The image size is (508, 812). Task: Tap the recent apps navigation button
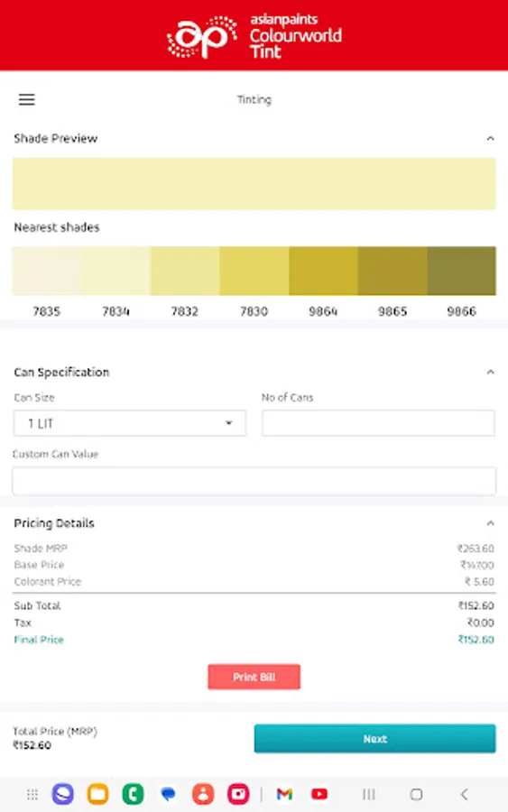(x=369, y=794)
